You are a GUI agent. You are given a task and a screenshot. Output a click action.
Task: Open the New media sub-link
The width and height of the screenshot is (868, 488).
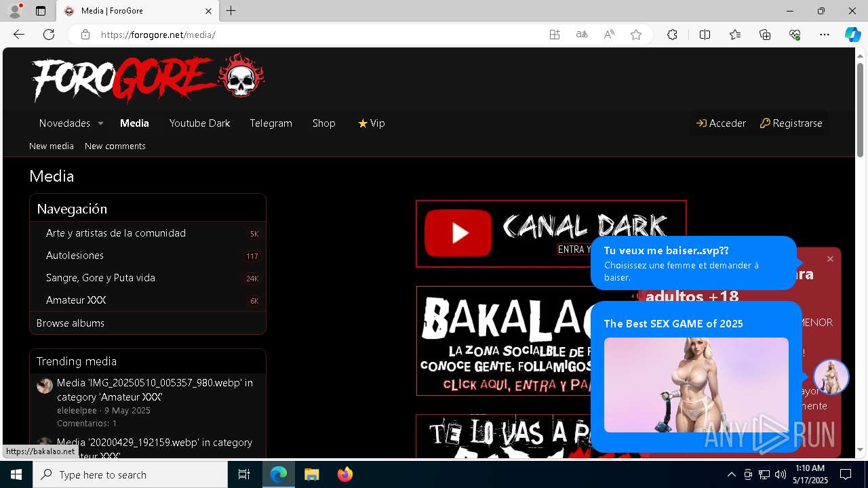click(52, 146)
